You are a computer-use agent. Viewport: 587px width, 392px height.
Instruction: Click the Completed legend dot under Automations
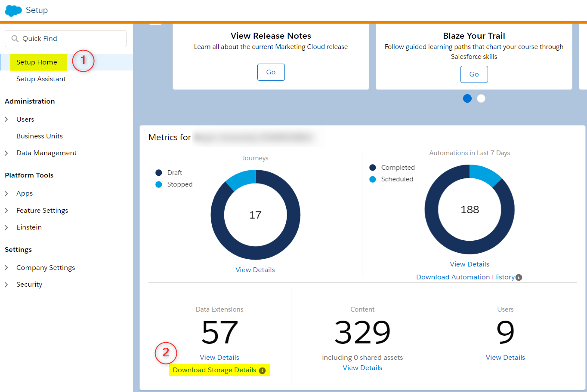tap(373, 168)
